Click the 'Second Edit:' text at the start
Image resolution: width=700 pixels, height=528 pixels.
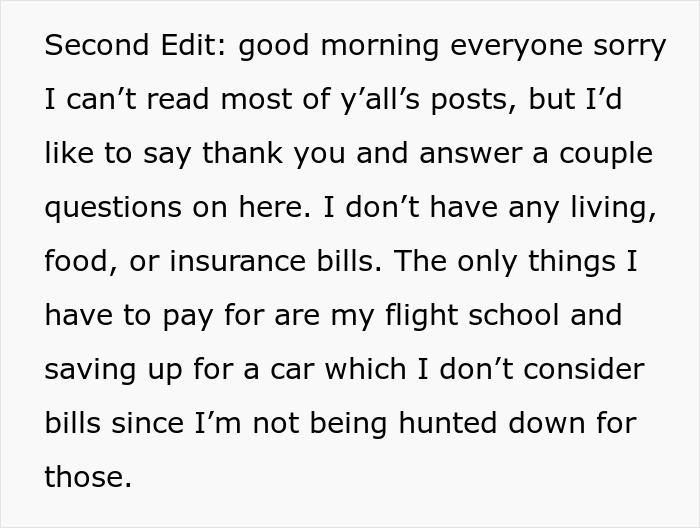click(136, 48)
